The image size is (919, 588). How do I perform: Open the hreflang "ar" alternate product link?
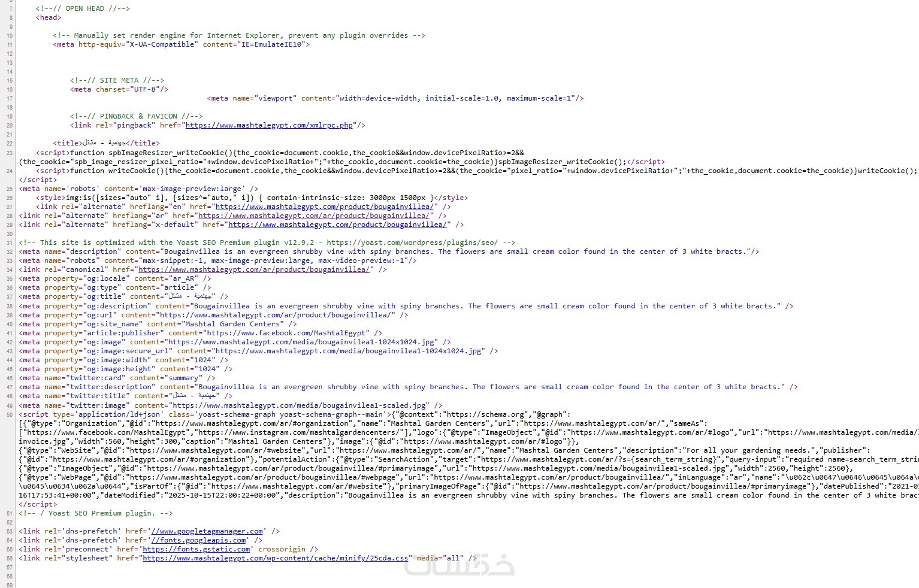[x=314, y=216]
